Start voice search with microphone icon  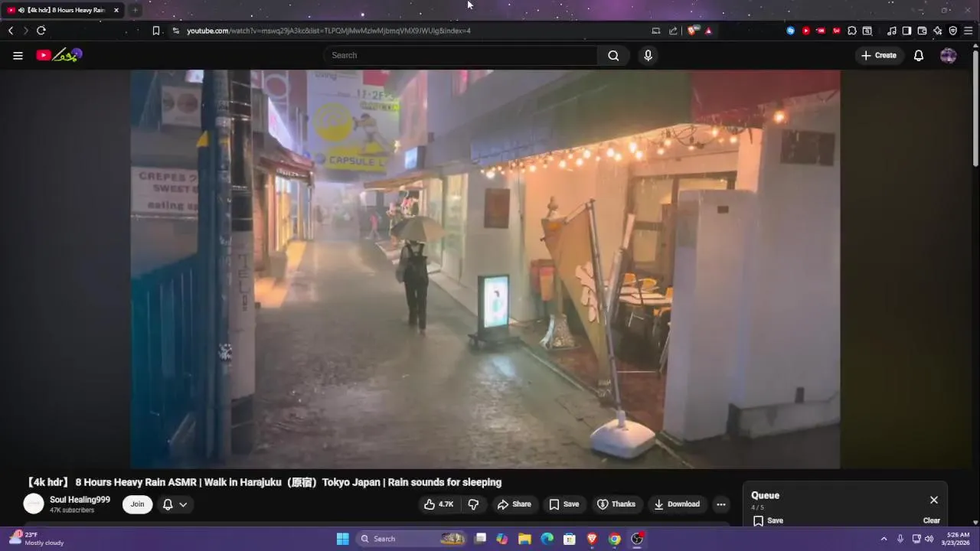point(648,55)
